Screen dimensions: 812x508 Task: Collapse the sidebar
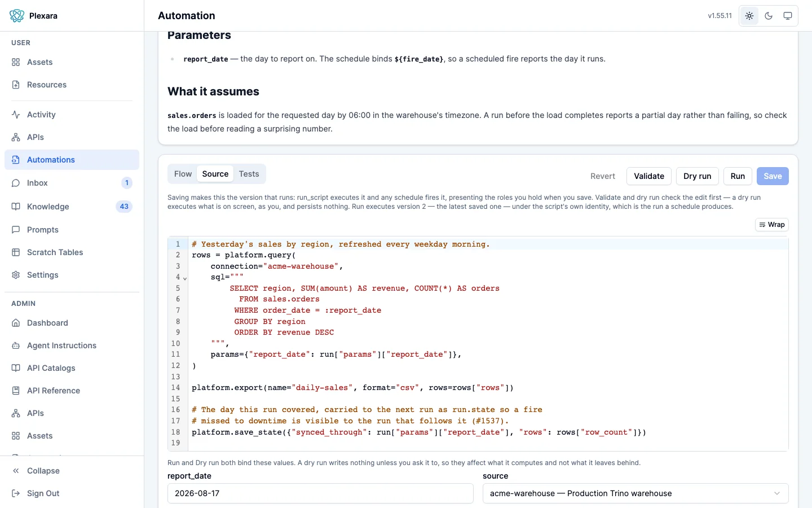tap(72, 471)
